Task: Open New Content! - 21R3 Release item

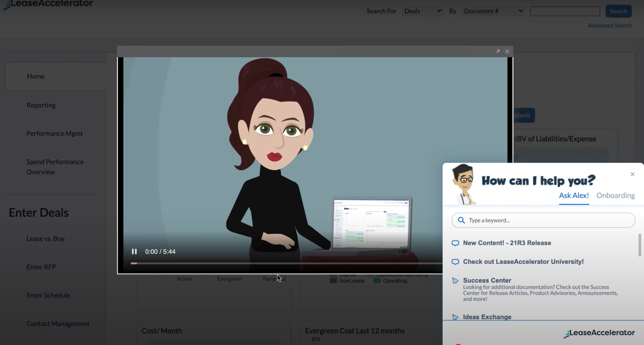Action: 507,243
